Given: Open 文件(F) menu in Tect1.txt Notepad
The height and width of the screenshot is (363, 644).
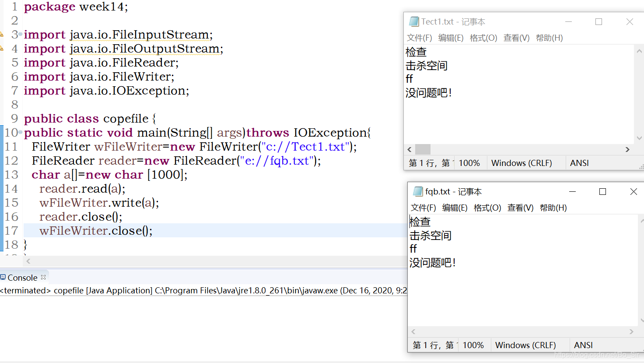Looking at the screenshot, I should 419,38.
